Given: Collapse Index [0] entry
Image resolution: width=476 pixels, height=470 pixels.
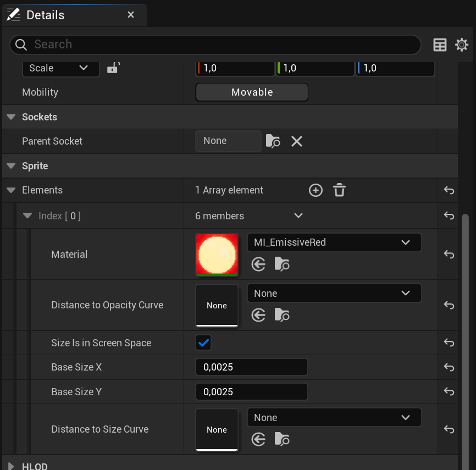Looking at the screenshot, I should (27, 215).
